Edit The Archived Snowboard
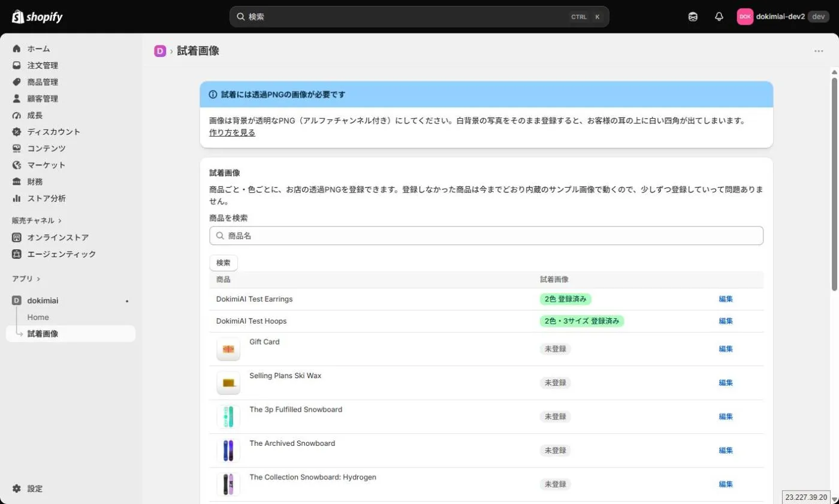Image resolution: width=839 pixels, height=504 pixels. point(726,450)
